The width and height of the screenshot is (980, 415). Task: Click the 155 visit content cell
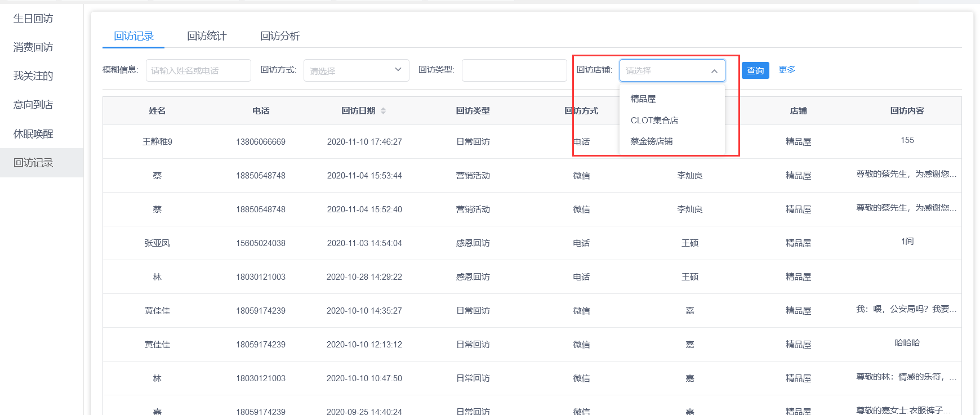pos(907,140)
